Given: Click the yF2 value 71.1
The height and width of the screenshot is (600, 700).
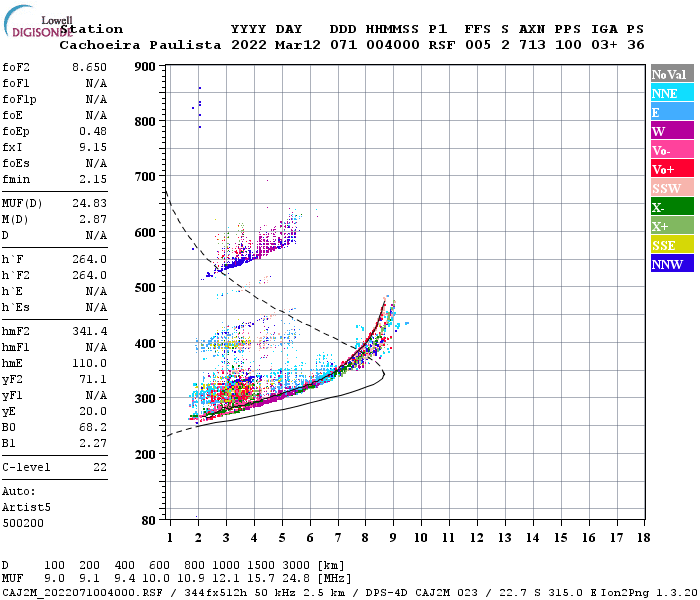Looking at the screenshot, I should click(x=93, y=379).
